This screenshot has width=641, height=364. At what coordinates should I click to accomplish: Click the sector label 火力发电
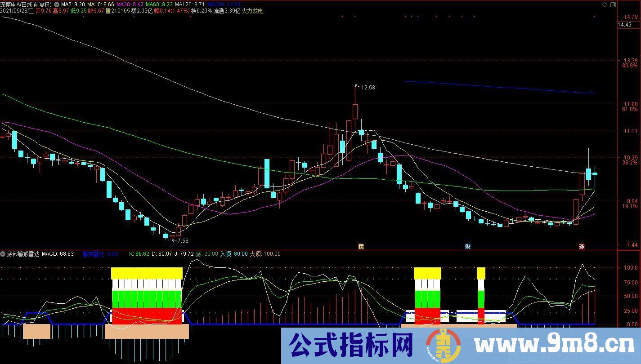click(x=253, y=11)
